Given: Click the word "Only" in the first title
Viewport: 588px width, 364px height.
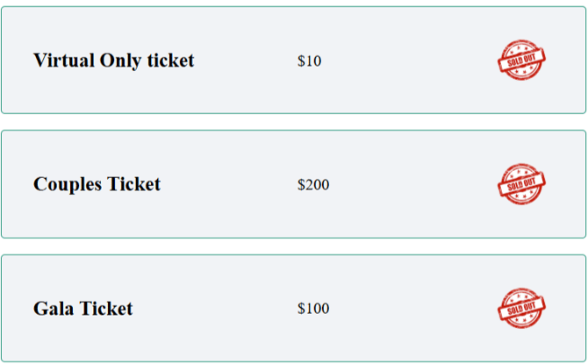Looking at the screenshot, I should click(x=121, y=61).
